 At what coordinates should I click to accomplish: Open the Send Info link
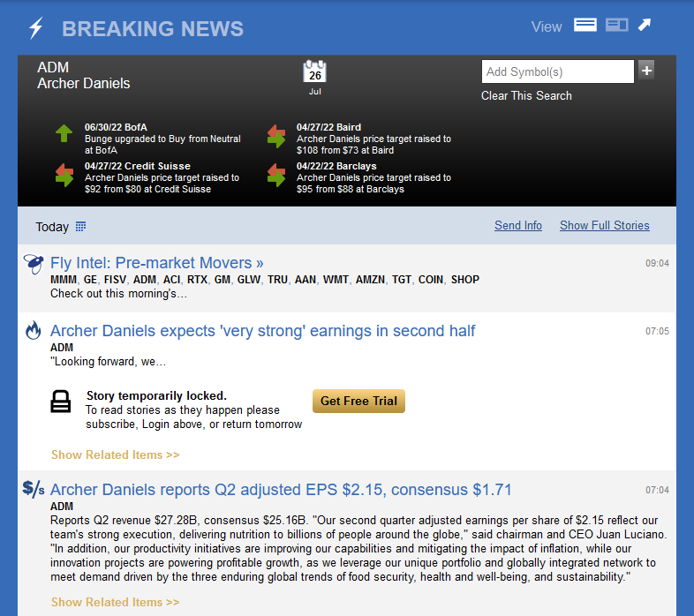click(x=517, y=225)
